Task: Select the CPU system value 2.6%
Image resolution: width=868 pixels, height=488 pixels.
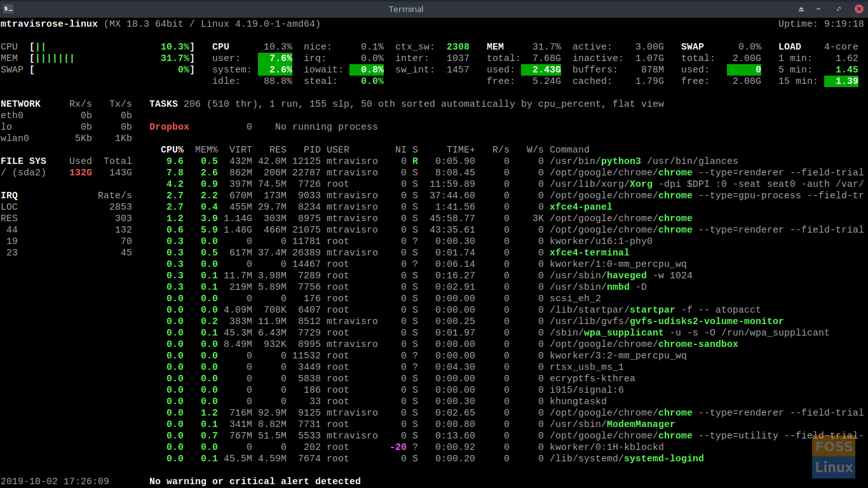Action: pyautogui.click(x=275, y=70)
